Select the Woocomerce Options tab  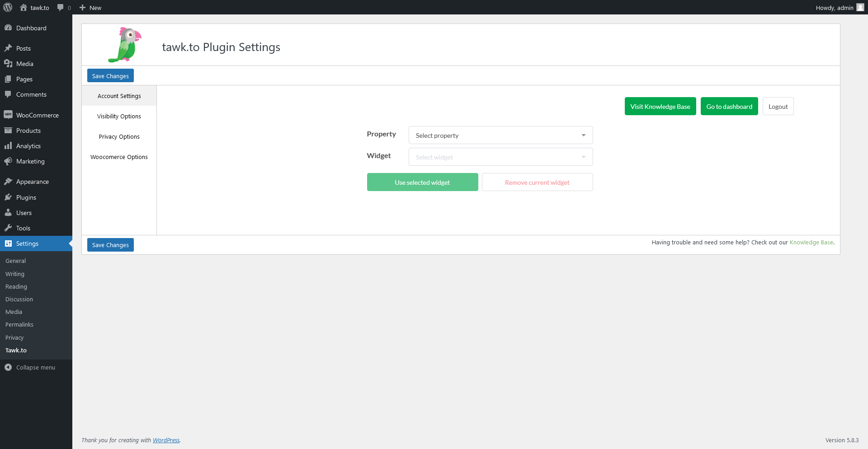coord(119,157)
